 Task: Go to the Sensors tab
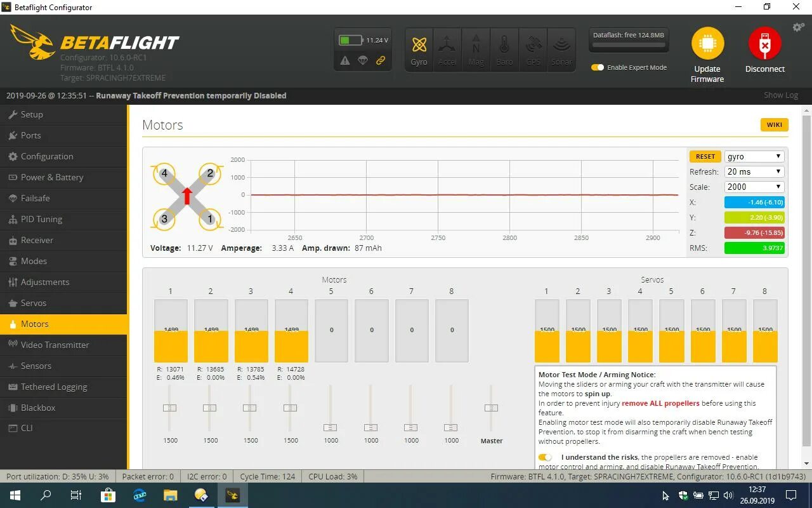coord(63,366)
